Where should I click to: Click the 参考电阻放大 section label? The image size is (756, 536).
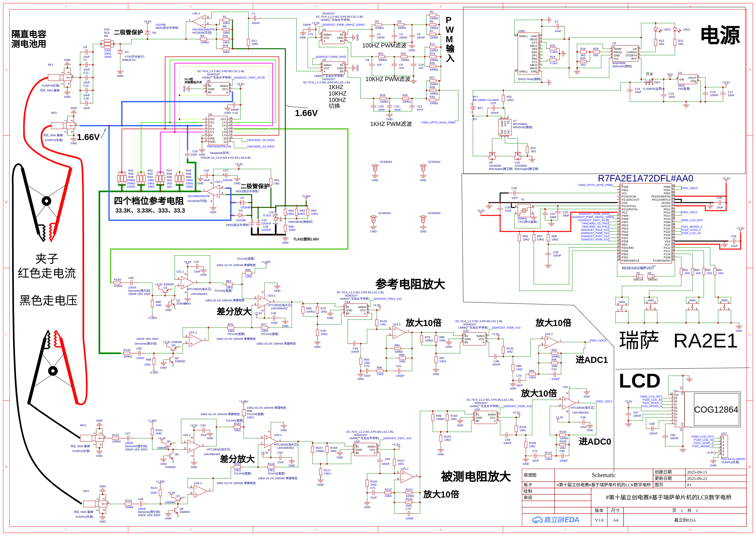click(x=410, y=284)
